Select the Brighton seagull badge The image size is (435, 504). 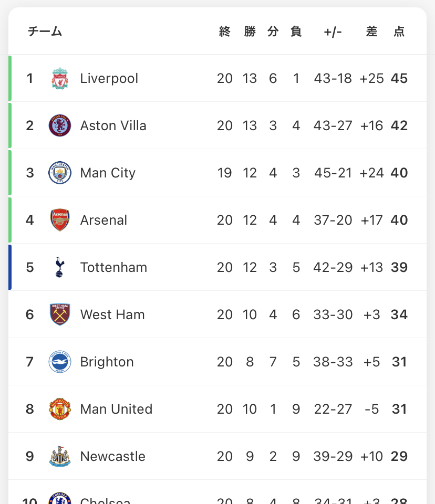pyautogui.click(x=60, y=362)
